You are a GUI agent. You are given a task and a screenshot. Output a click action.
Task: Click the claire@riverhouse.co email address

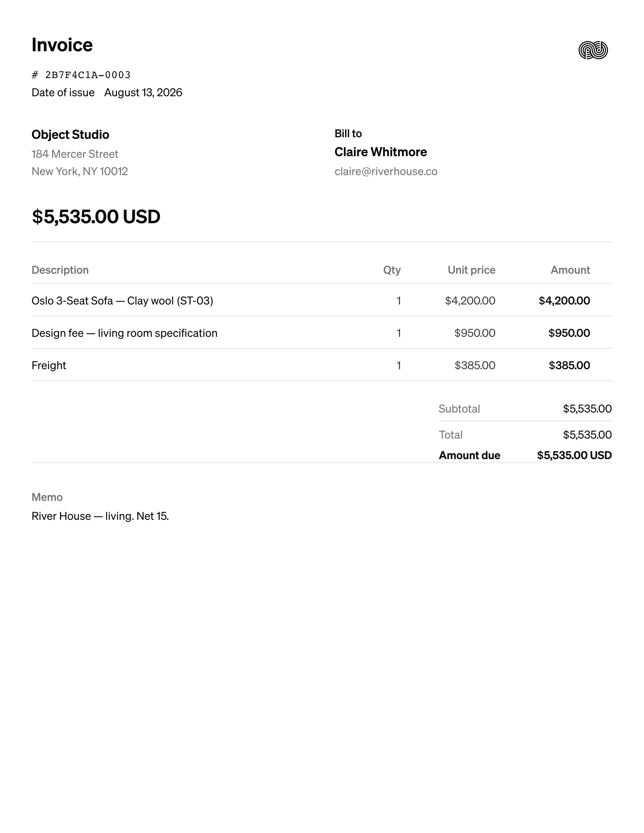coord(386,172)
